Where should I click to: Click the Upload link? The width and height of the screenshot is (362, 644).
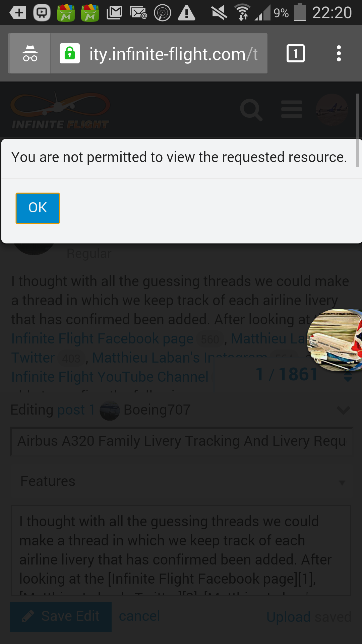click(289, 617)
